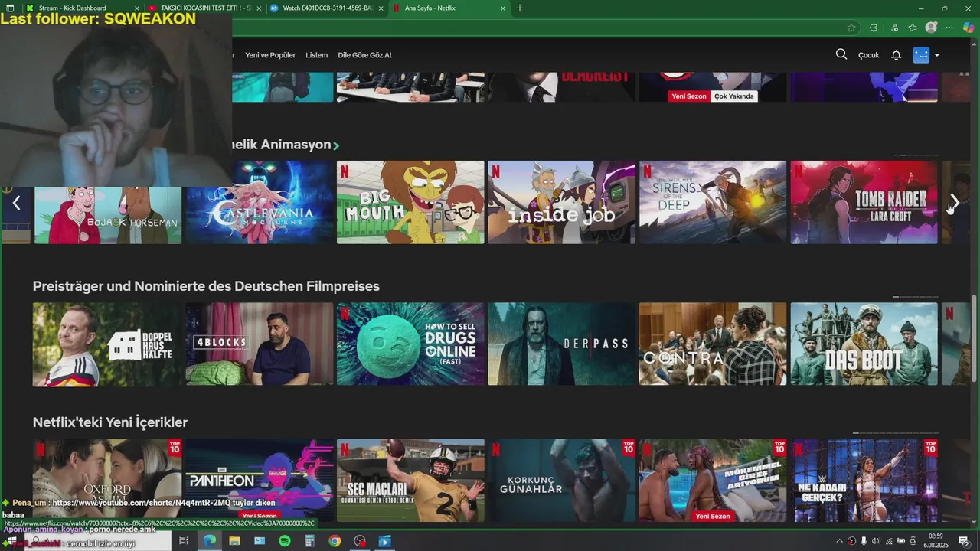Open the Listem menu item
The width and height of the screenshot is (980, 551).
(x=316, y=55)
